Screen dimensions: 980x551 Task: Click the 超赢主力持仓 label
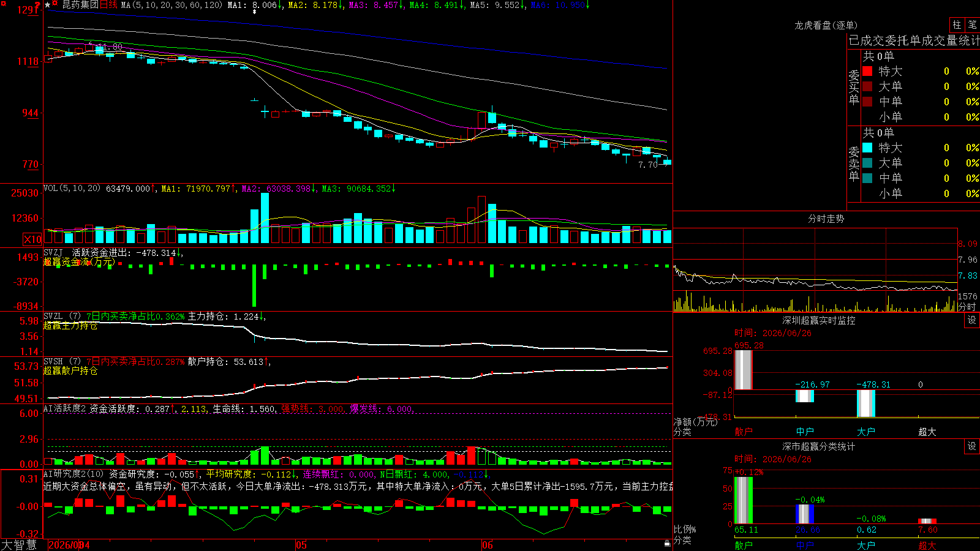click(x=70, y=325)
